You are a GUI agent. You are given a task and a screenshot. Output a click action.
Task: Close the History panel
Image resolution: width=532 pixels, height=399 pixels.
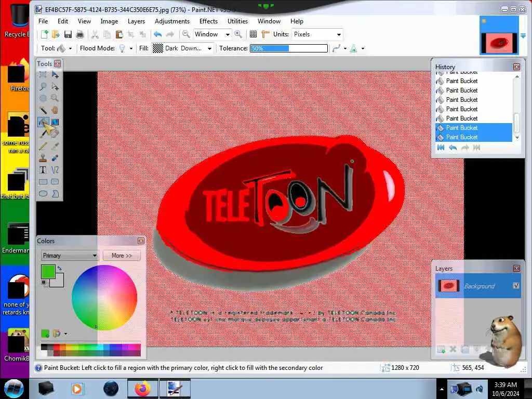click(516, 67)
